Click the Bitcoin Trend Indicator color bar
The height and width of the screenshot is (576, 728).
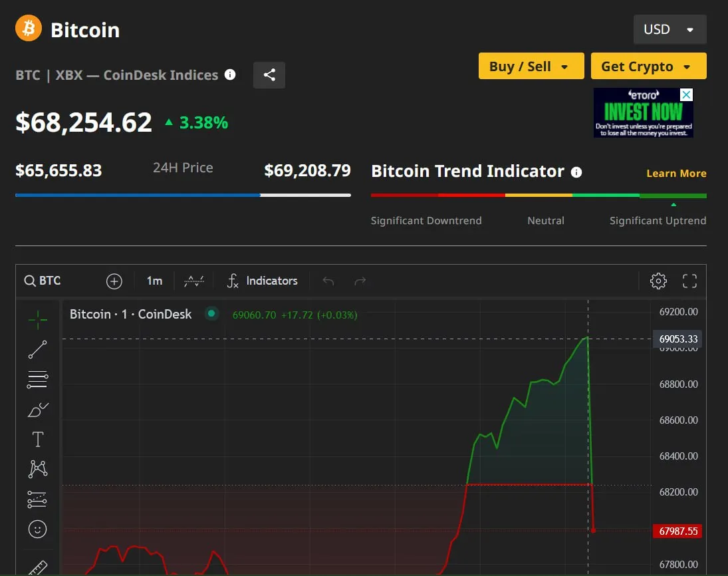(x=539, y=196)
